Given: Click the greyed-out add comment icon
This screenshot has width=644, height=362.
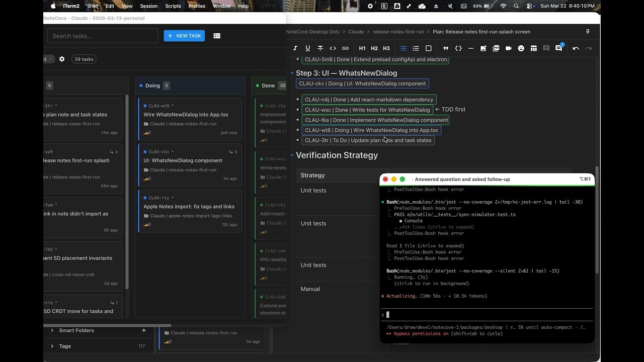Looking at the screenshot, I should pyautogui.click(x=546, y=48).
